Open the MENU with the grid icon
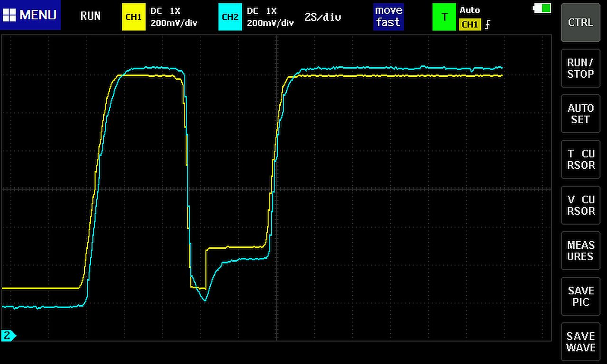Image resolution: width=607 pixels, height=364 pixels. pyautogui.click(x=30, y=15)
